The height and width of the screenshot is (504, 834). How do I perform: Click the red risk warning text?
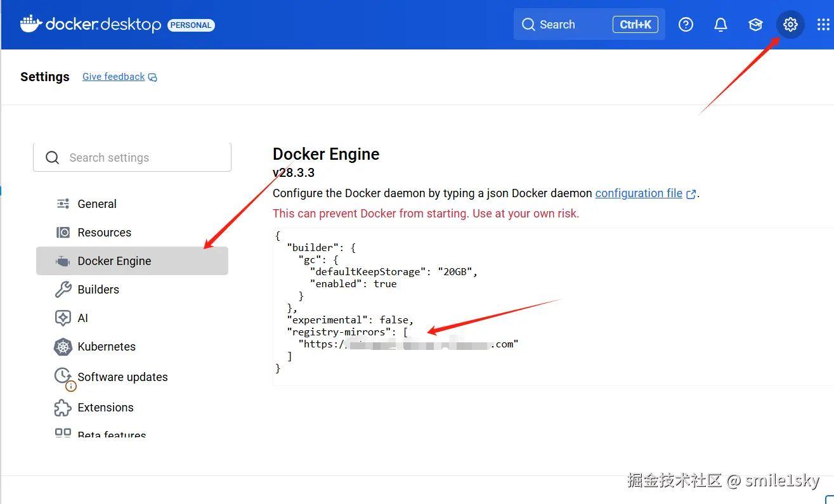(x=426, y=214)
